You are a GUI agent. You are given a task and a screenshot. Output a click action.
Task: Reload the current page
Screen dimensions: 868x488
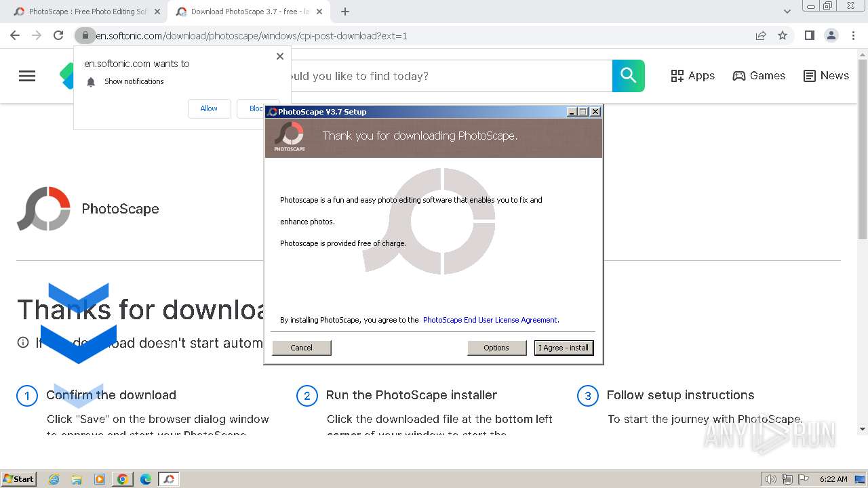(58, 35)
